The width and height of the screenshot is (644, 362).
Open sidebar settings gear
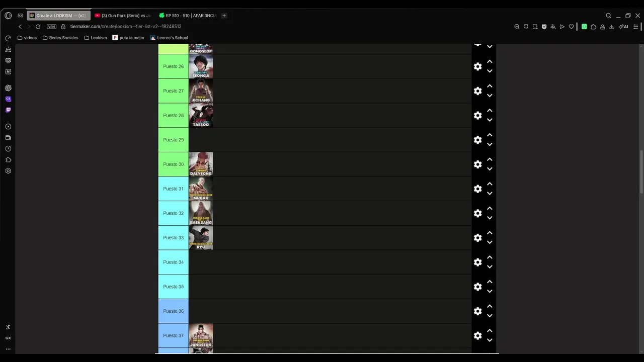[8, 171]
